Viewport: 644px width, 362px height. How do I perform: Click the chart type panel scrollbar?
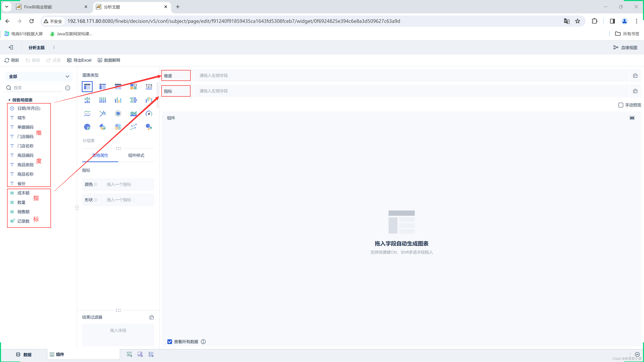click(157, 95)
